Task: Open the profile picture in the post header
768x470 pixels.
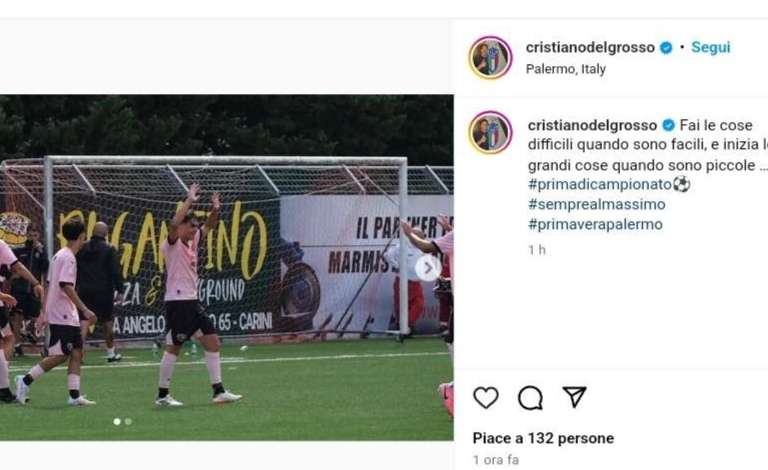Action: (x=490, y=58)
